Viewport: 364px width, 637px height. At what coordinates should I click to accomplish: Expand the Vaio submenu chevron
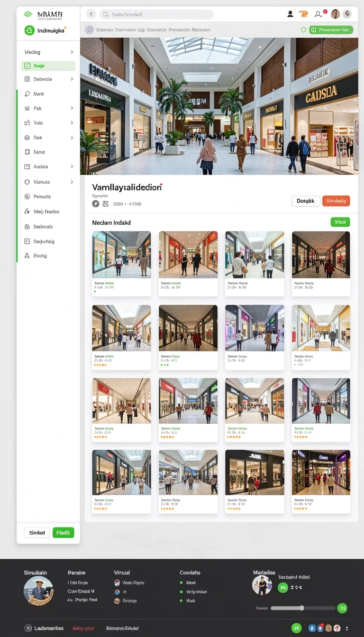pos(72,123)
